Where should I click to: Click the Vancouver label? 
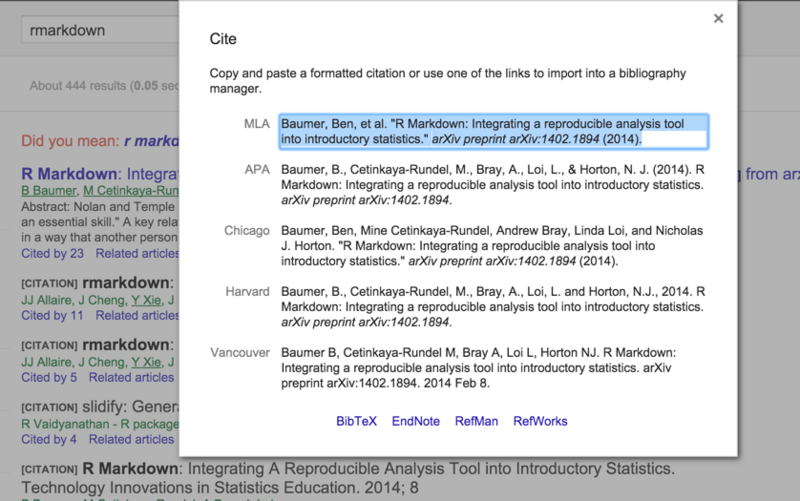coord(240,353)
